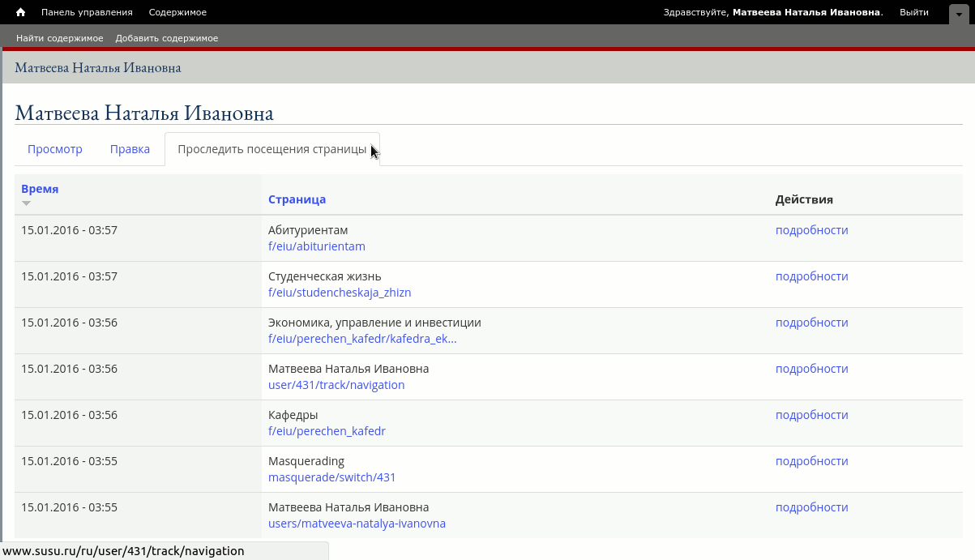The height and width of the screenshot is (560, 975).
Task: Open f/eiu/abiturientam page link
Action: click(x=316, y=246)
